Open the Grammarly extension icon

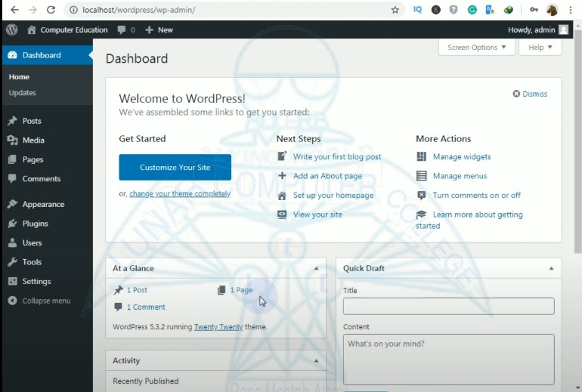tap(472, 10)
